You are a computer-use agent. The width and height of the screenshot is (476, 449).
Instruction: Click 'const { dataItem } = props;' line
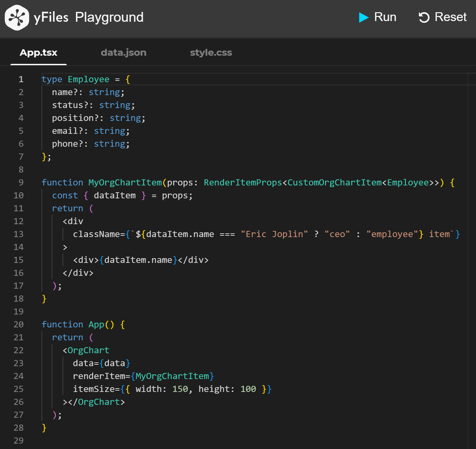(x=122, y=196)
